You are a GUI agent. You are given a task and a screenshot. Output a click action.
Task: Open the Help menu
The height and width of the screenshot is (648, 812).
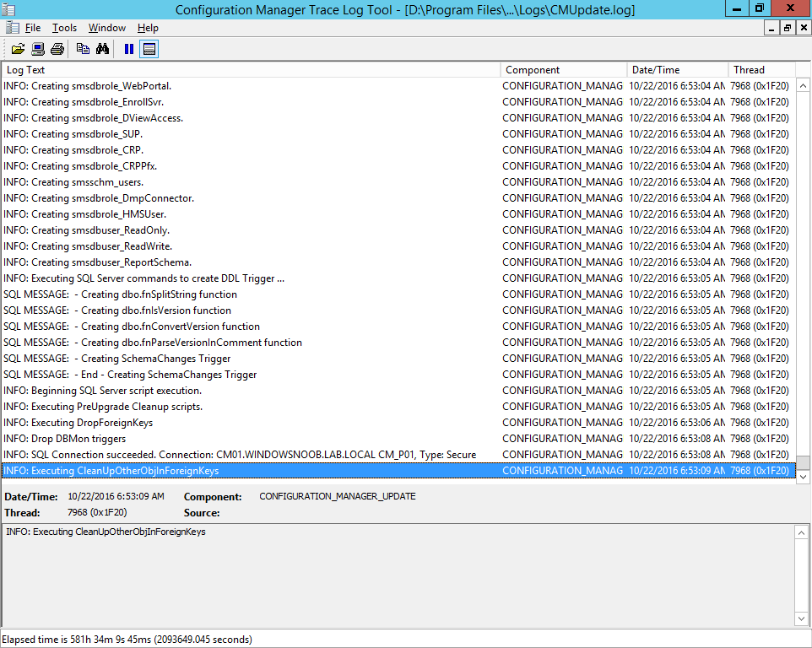tap(148, 28)
